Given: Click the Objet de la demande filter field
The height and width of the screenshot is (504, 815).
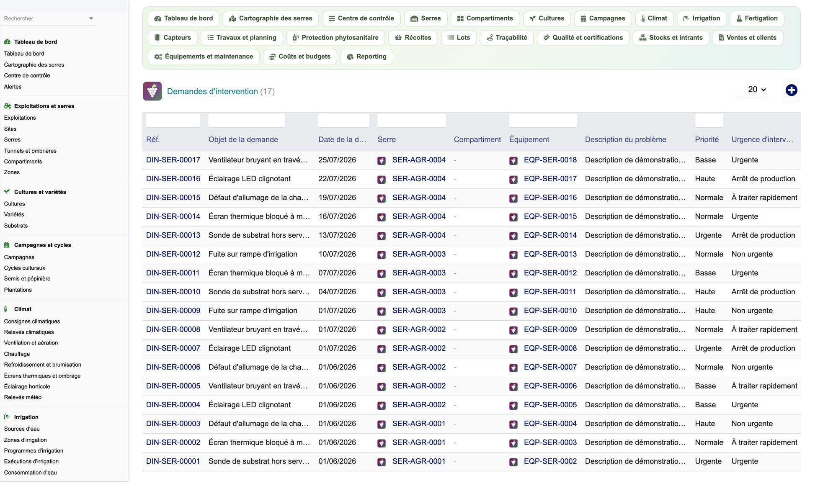Looking at the screenshot, I should point(246,121).
